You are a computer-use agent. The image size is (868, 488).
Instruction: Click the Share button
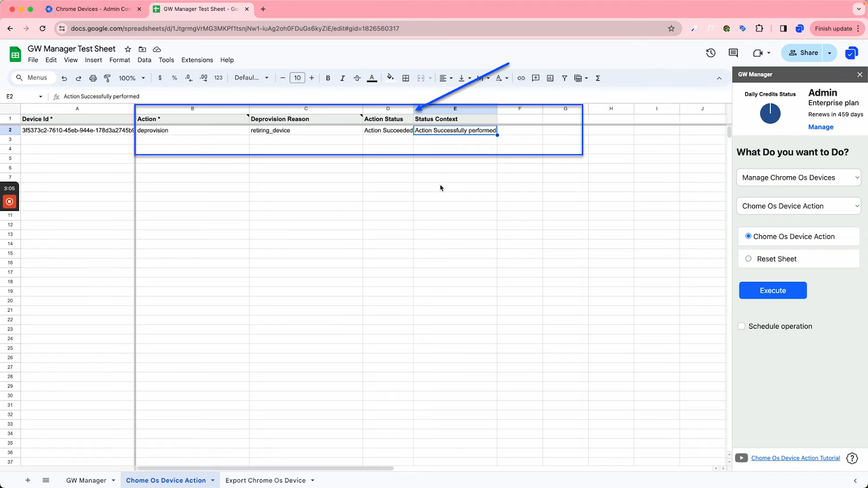pyautogui.click(x=803, y=53)
